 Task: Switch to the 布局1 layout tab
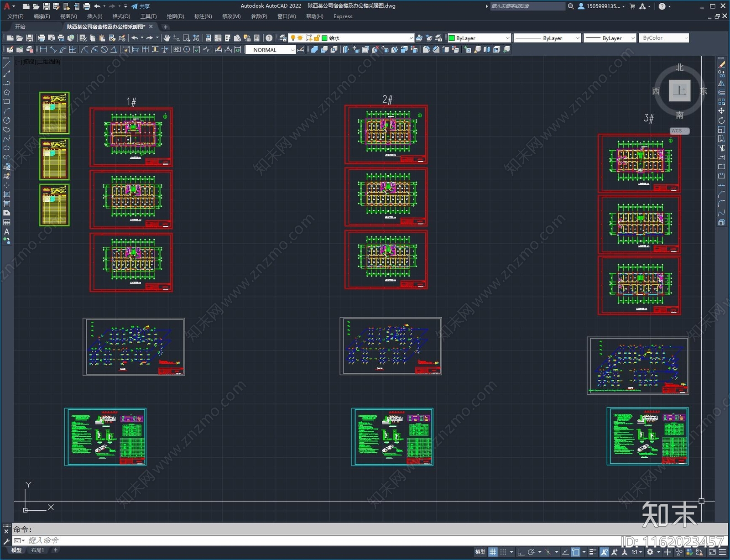(x=37, y=550)
